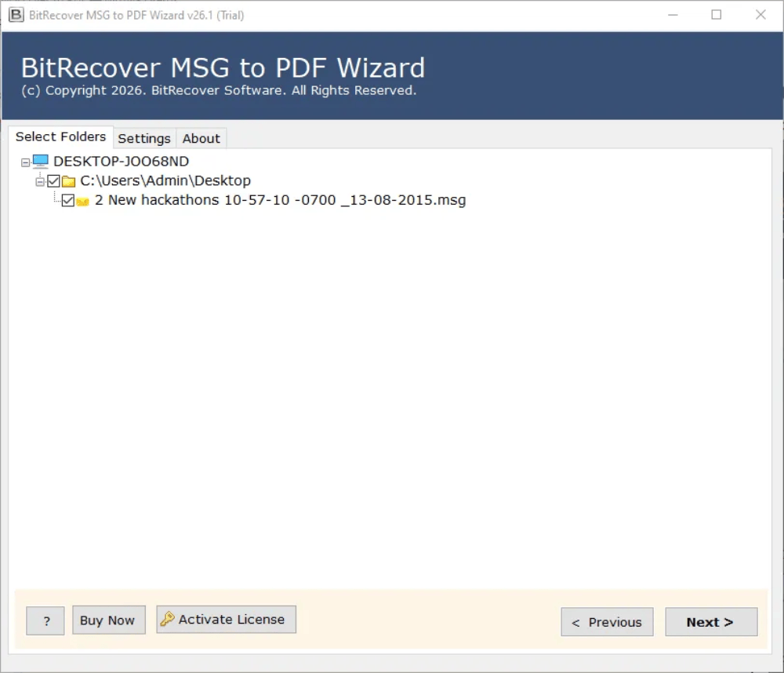Image resolution: width=784 pixels, height=673 pixels.
Task: Click the DESKTOP-JOO68ND computer icon
Action: [x=41, y=160]
